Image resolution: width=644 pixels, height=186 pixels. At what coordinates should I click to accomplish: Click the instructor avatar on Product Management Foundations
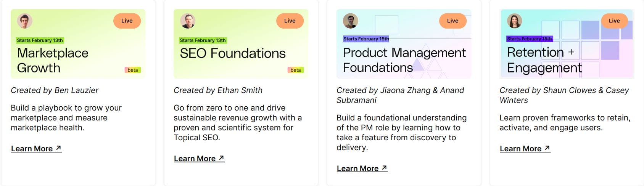click(351, 21)
